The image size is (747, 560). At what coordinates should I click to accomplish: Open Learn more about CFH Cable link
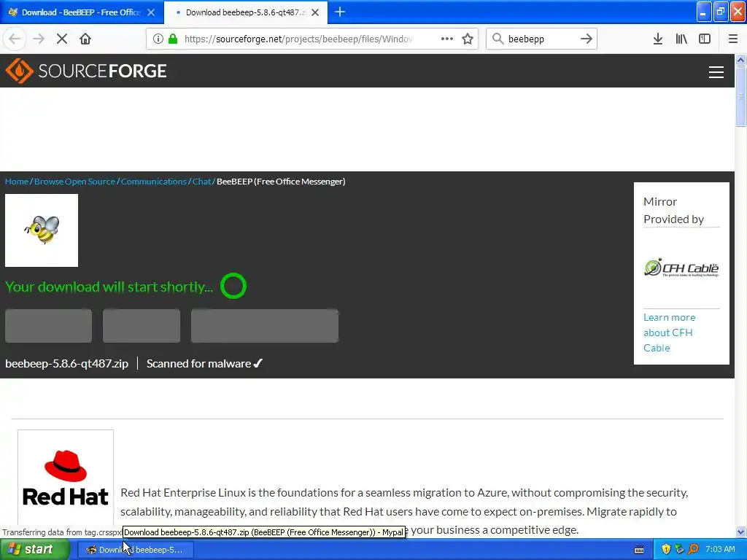pyautogui.click(x=670, y=332)
